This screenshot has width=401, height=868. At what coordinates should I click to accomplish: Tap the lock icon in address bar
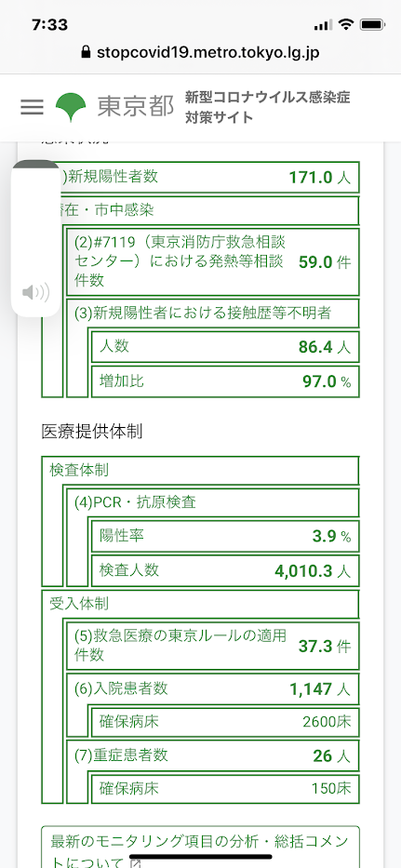pyautogui.click(x=86, y=53)
